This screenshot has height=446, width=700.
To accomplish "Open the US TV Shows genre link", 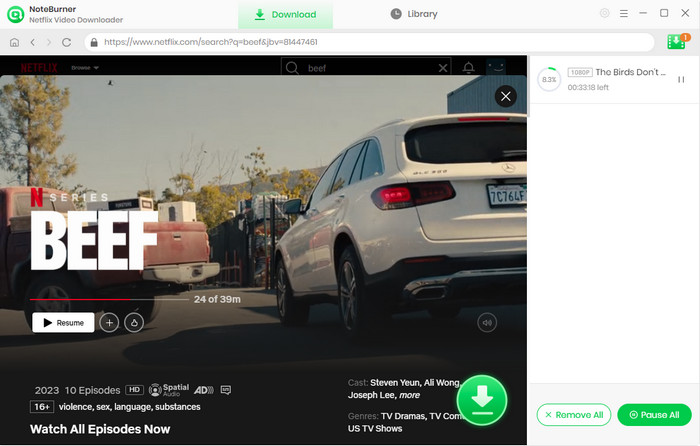I will point(375,429).
